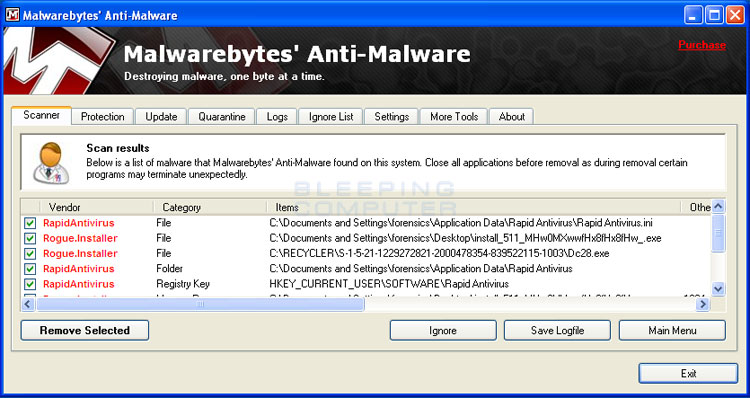Click the horizontal scrollbar thumb
Image resolution: width=750 pixels, height=398 pixels.
point(200,304)
